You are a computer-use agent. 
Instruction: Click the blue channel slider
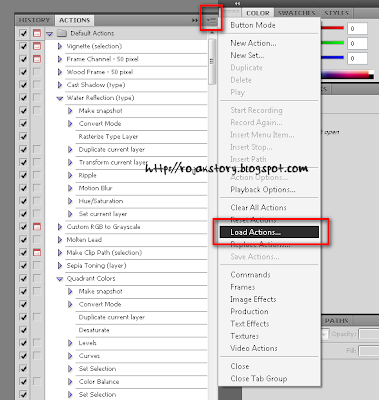(332, 58)
